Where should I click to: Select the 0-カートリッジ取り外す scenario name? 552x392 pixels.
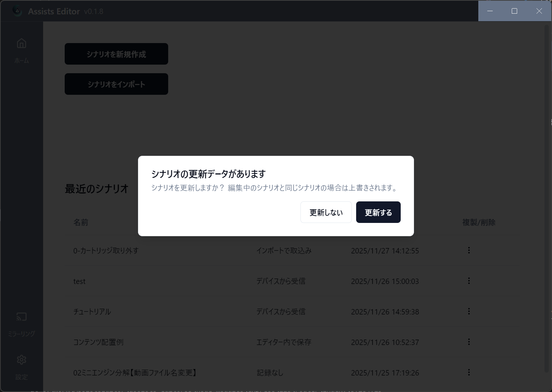(106, 251)
